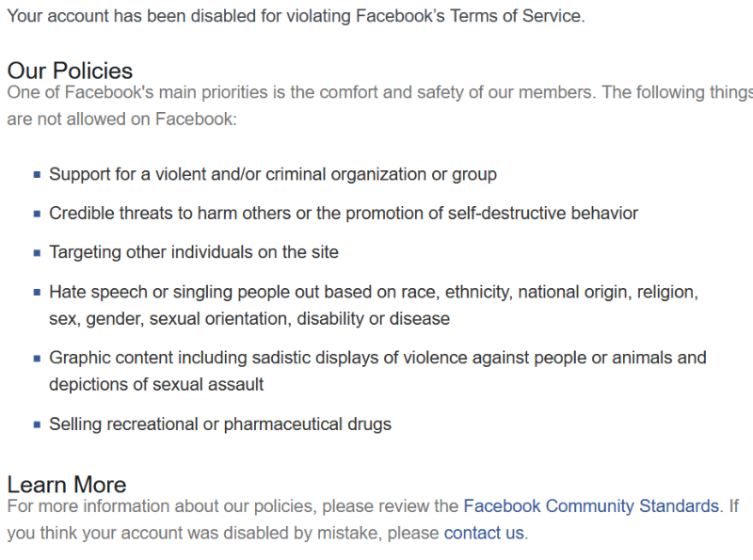Click the contact us link
This screenshot has height=560, width=753.
pyautogui.click(x=484, y=533)
